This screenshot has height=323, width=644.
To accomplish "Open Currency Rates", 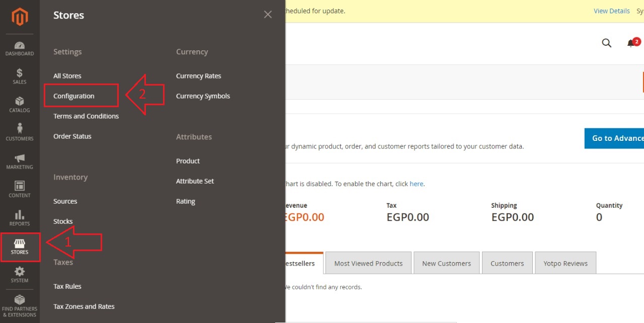I will click(199, 76).
